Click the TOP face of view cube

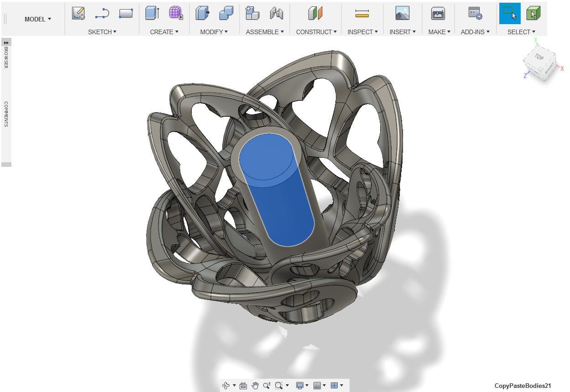coord(539,57)
